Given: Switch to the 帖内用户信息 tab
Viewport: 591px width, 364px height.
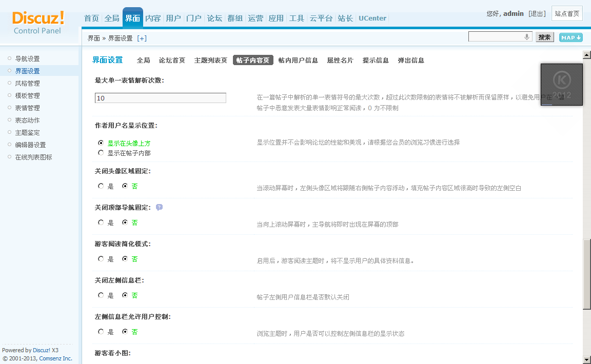Looking at the screenshot, I should (298, 60).
